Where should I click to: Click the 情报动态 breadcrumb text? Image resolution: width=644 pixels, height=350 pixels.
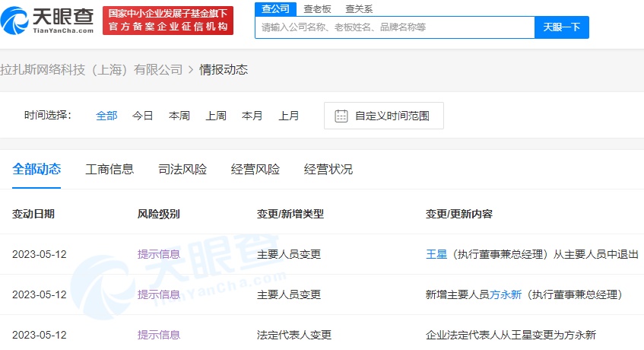click(x=224, y=70)
